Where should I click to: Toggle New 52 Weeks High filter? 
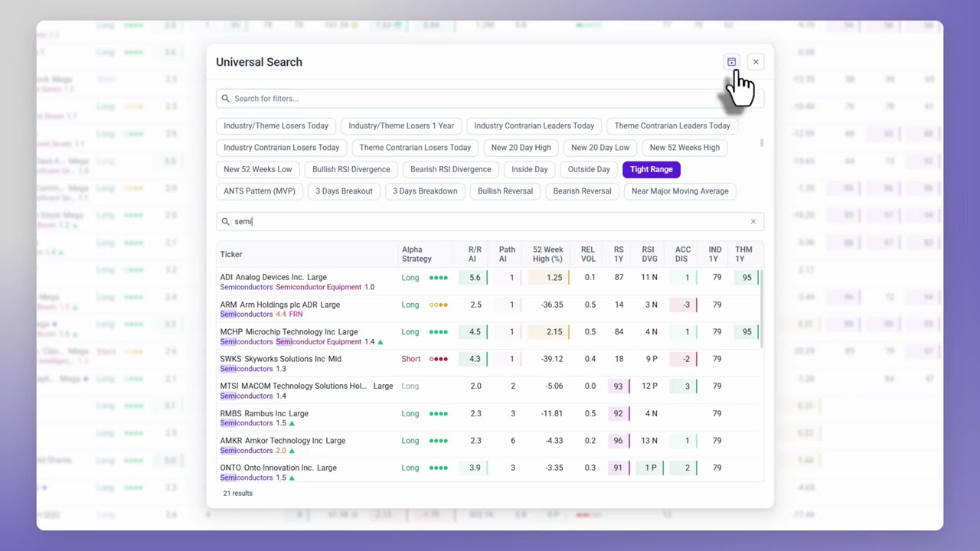pos(684,148)
